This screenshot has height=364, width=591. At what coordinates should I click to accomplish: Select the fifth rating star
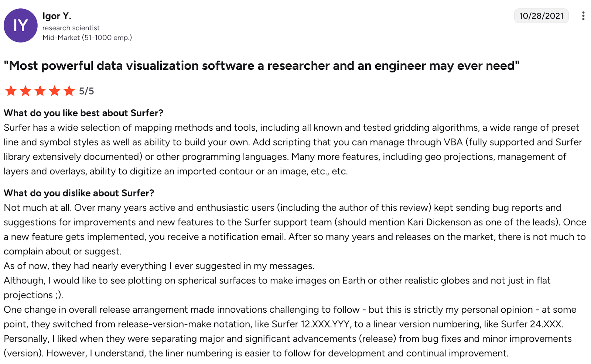[69, 91]
